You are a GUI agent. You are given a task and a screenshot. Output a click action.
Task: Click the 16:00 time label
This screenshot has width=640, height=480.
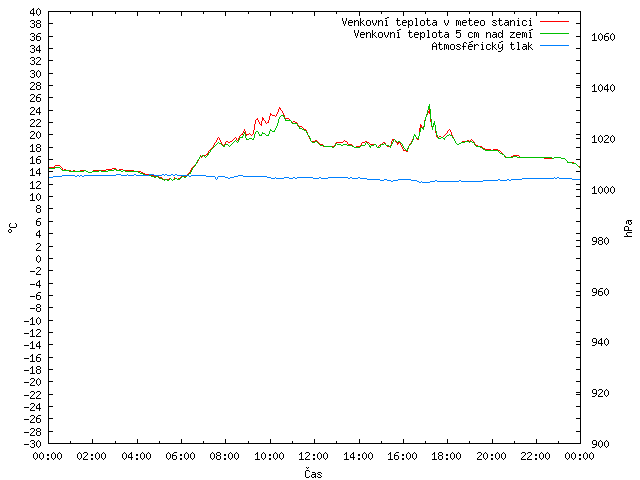402,456
